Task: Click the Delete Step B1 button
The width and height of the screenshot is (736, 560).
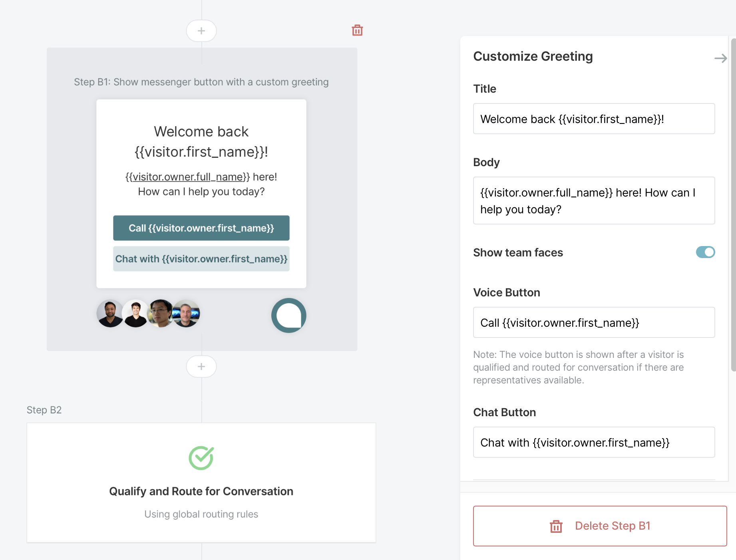Action: point(600,526)
